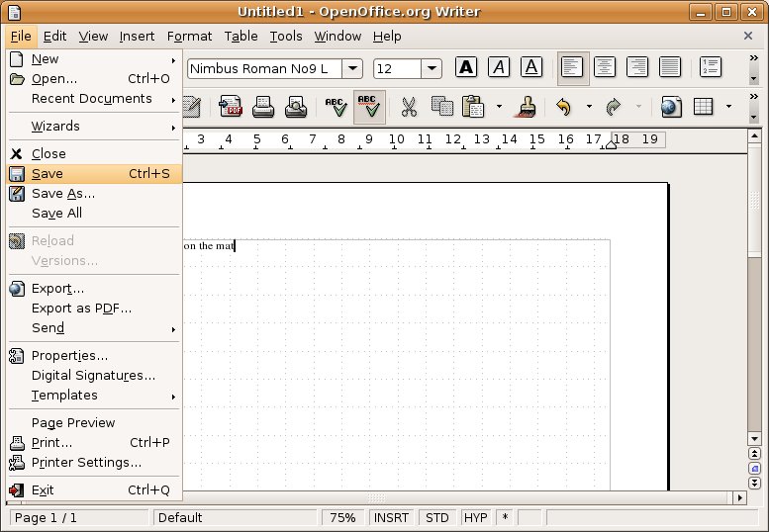Click the Underline formatting icon
769x532 pixels.
click(531, 67)
